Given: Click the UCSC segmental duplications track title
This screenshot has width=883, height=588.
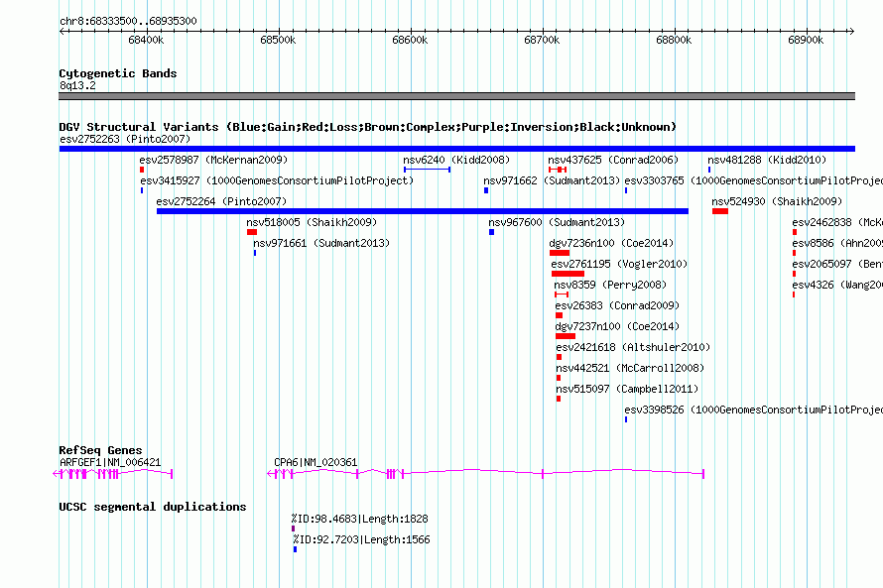Looking at the screenshot, I should point(153,507).
